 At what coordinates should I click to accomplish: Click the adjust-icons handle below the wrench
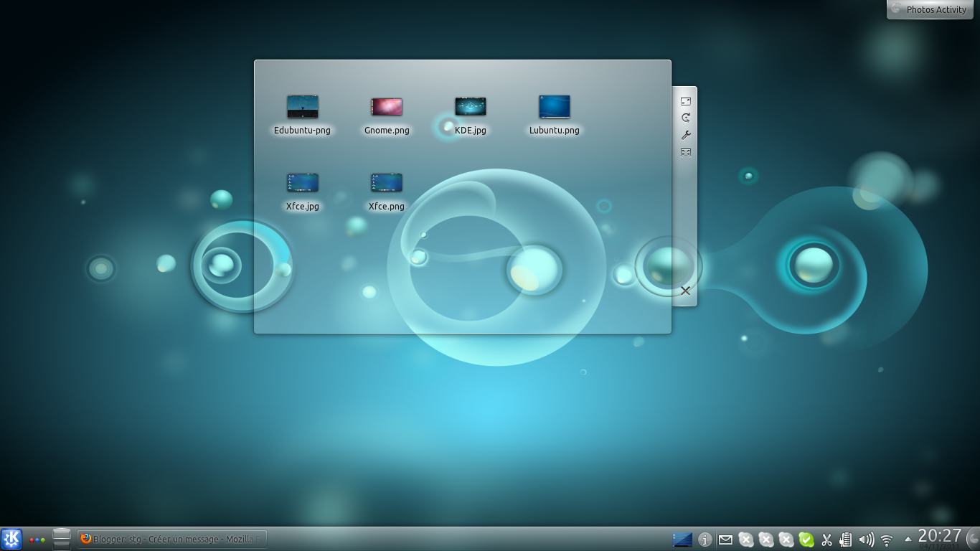(686, 151)
